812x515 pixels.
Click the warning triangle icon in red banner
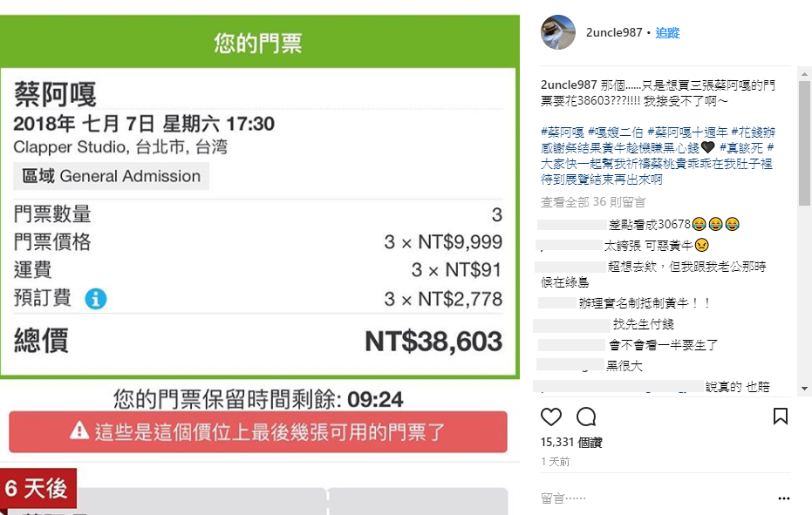(79, 430)
